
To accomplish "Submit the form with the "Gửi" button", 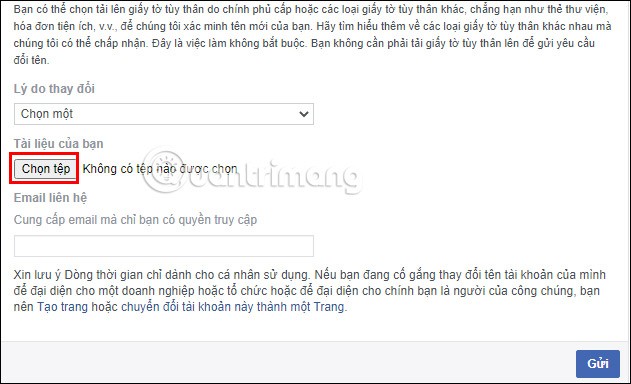I will pos(598,363).
